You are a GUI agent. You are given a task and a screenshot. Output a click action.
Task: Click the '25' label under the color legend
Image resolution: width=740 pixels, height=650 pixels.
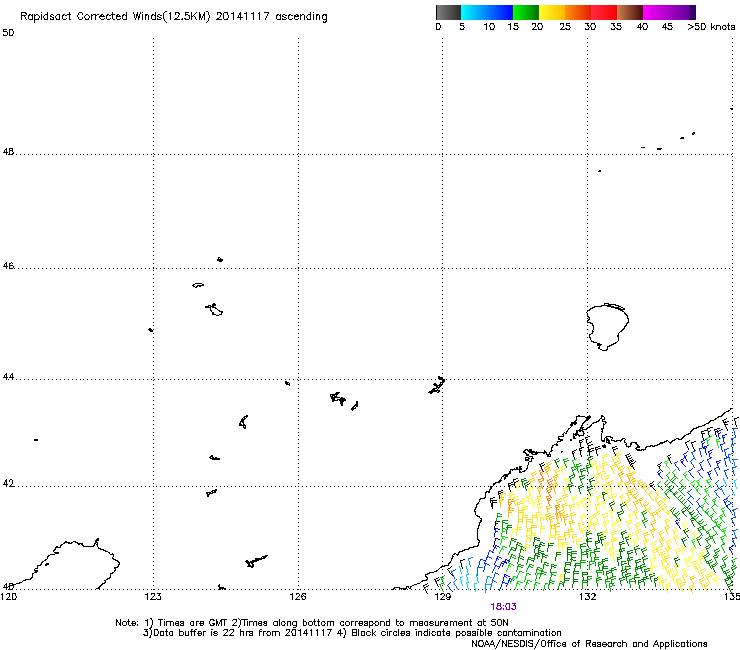tap(565, 27)
